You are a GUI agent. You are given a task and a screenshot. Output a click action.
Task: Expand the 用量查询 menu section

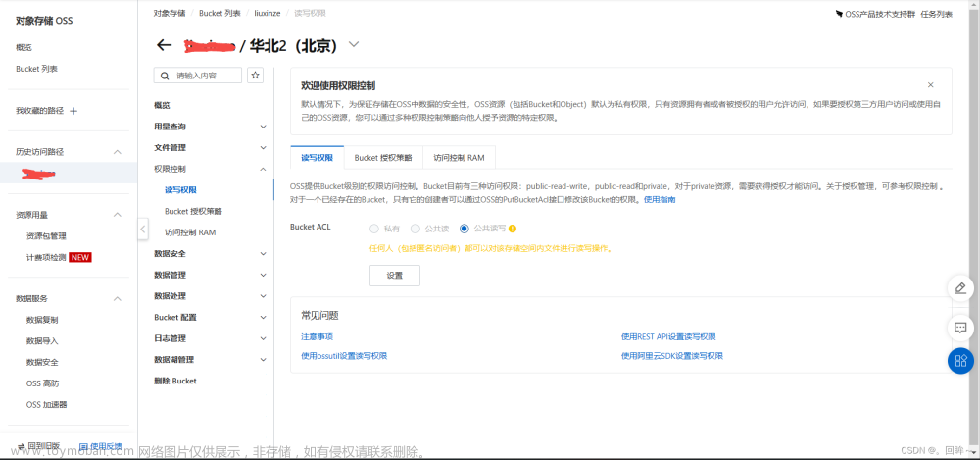(263, 127)
